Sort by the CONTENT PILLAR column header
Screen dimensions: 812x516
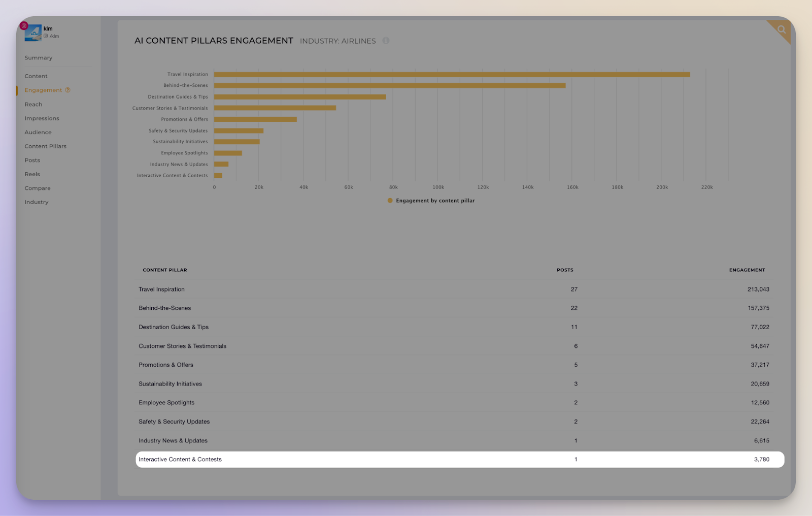click(165, 270)
